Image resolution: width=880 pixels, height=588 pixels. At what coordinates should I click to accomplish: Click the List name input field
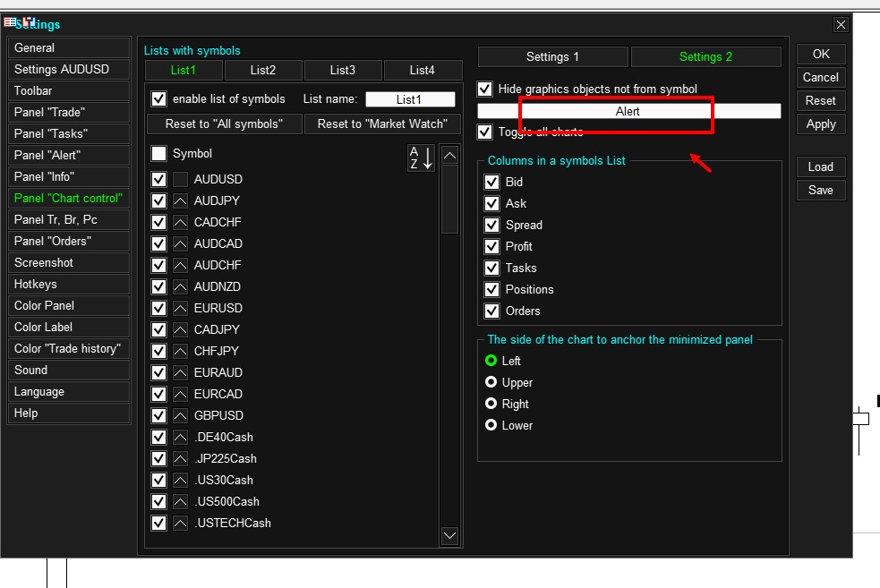[410, 100]
